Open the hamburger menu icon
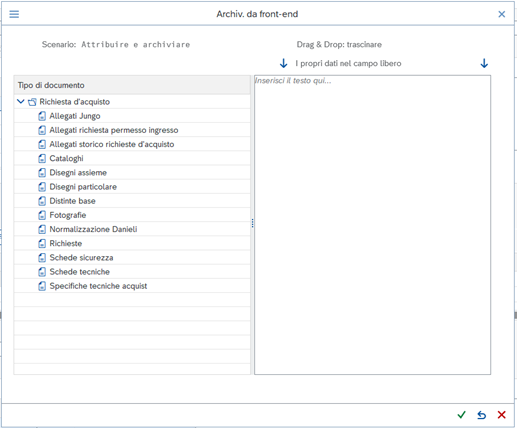This screenshot has height=428, width=517. [14, 14]
